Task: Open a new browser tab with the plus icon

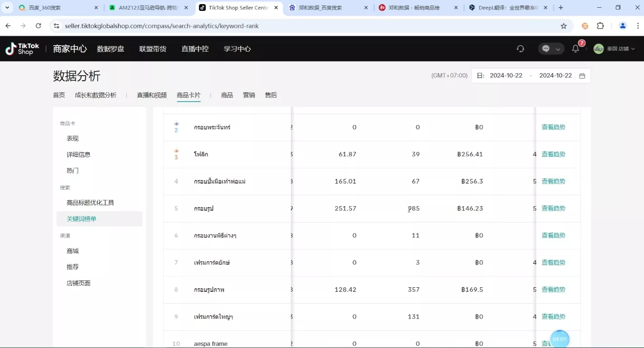Action: 560,7
